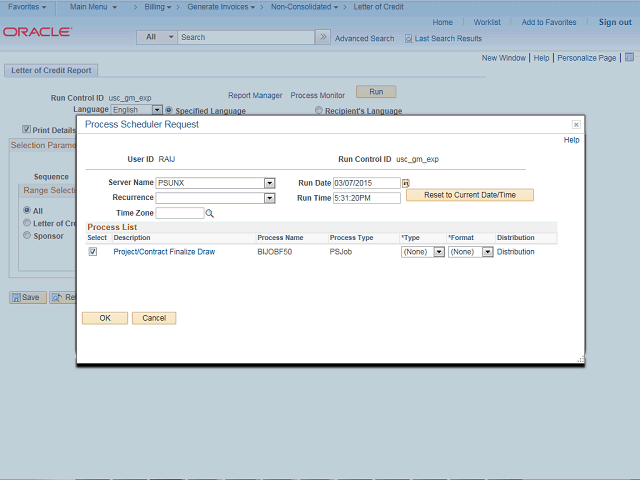Open the Format dropdown list
This screenshot has height=480, width=640.
pos(487,252)
